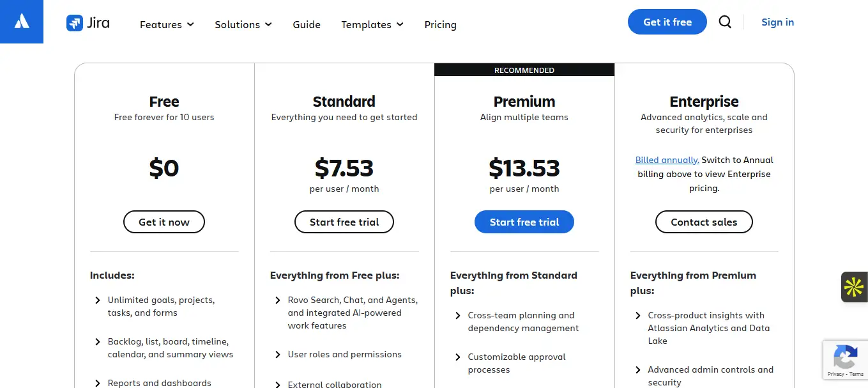
Task: Open the Solutions dropdown
Action: (x=243, y=24)
